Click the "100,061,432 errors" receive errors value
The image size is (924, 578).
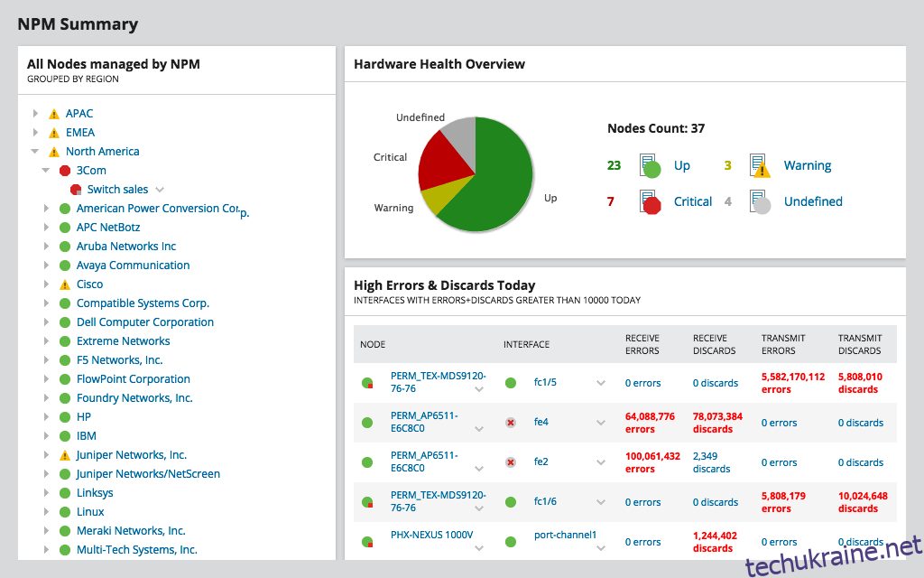point(653,462)
